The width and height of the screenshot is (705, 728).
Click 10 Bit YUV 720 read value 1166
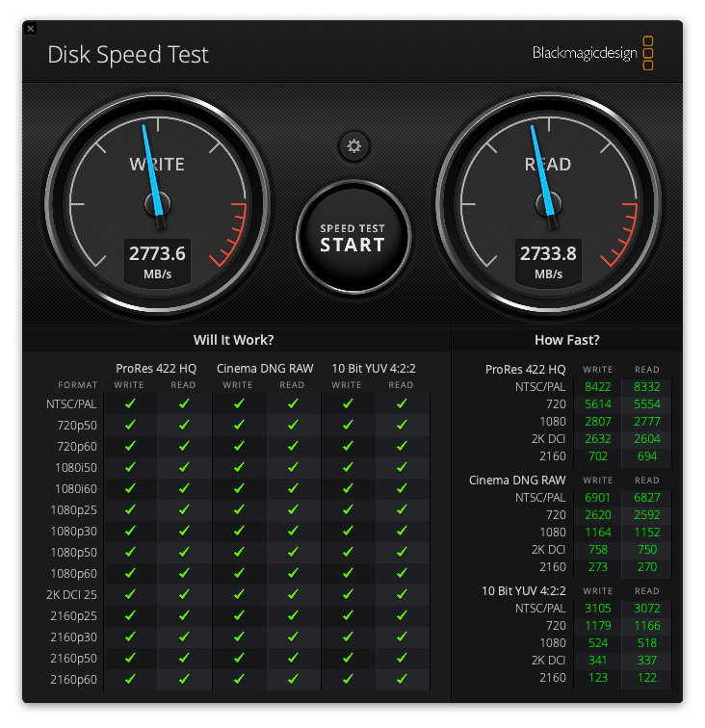click(647, 625)
